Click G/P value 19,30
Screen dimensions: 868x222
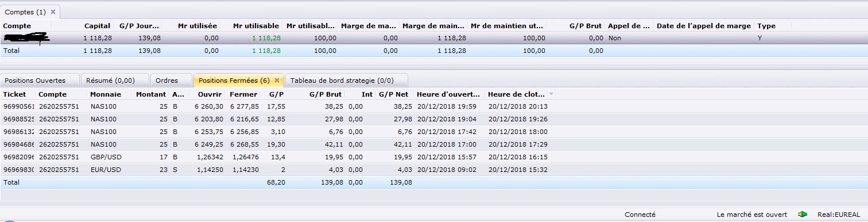click(276, 144)
